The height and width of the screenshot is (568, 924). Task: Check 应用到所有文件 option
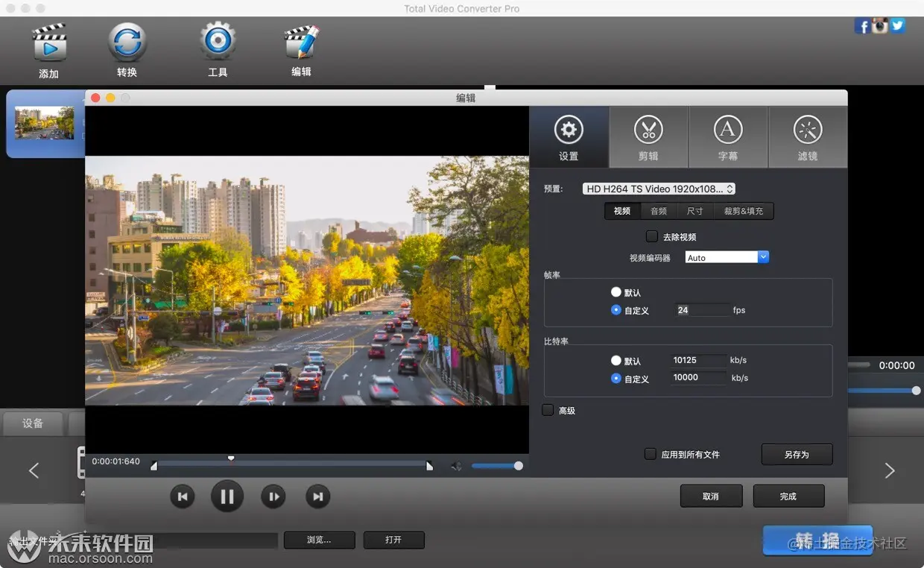pos(651,454)
